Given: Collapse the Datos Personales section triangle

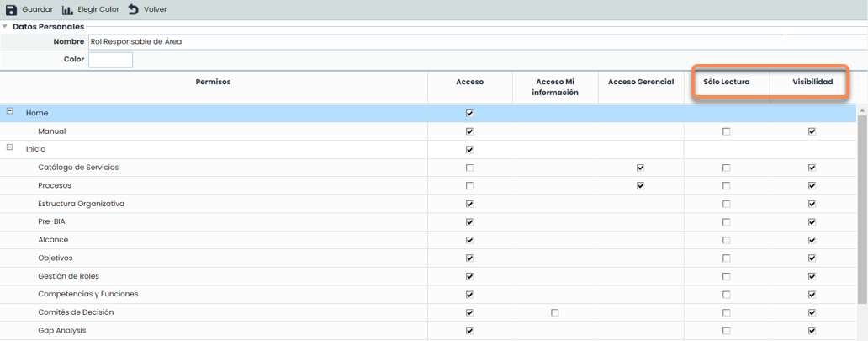Looking at the screenshot, I should point(5,27).
